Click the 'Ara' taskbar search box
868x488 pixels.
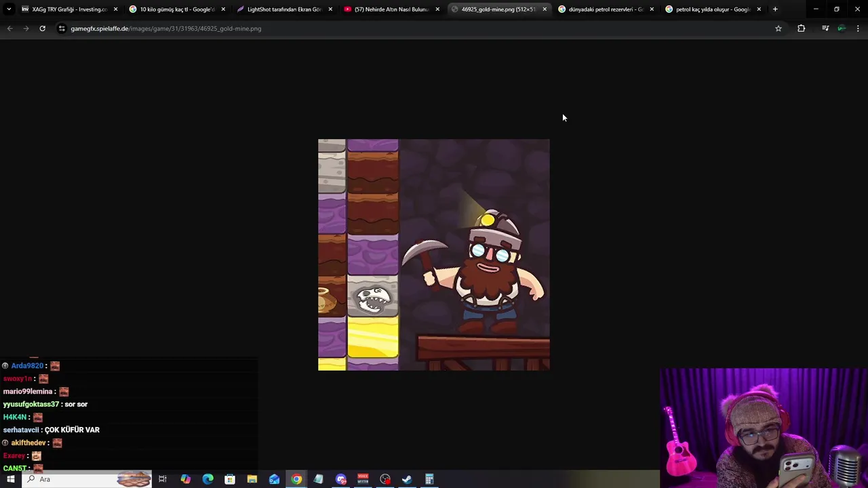click(87, 479)
